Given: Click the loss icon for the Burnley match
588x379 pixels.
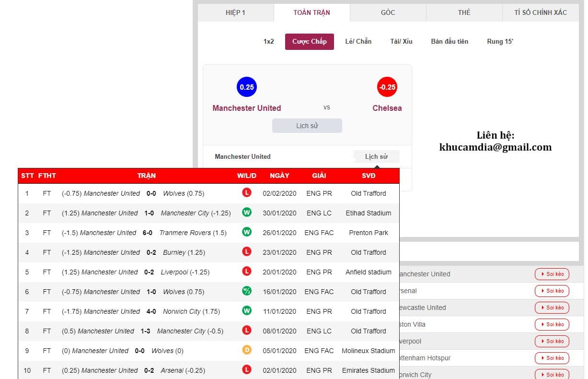Looking at the screenshot, I should click(247, 252).
